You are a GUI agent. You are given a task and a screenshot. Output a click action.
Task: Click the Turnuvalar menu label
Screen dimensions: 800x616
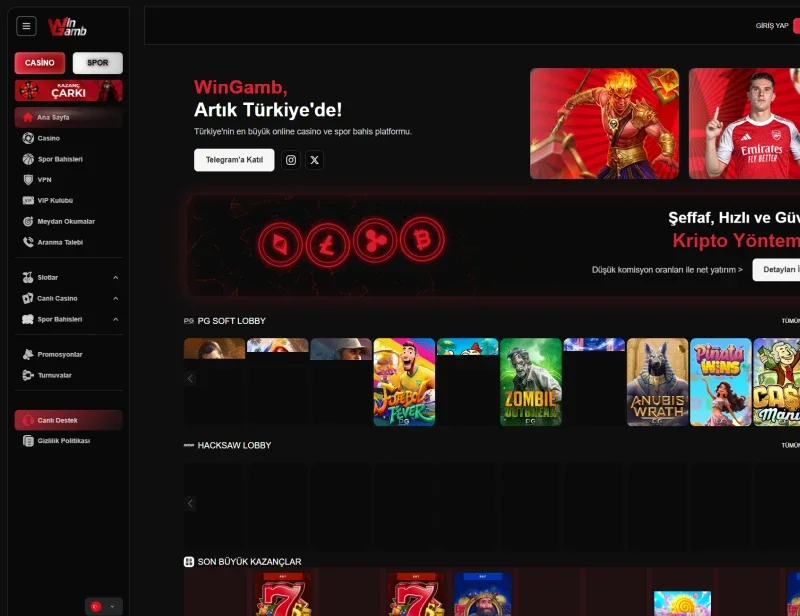point(55,376)
